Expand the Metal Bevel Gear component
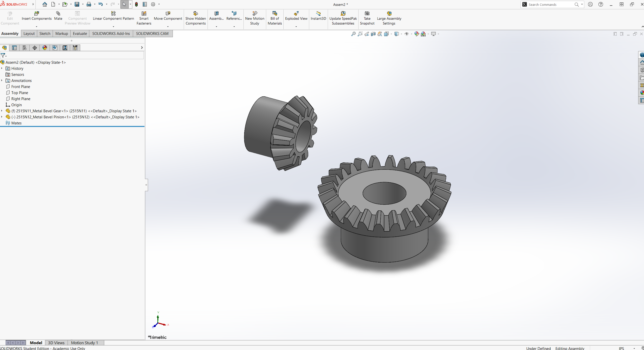The width and height of the screenshot is (644, 350). 2,111
